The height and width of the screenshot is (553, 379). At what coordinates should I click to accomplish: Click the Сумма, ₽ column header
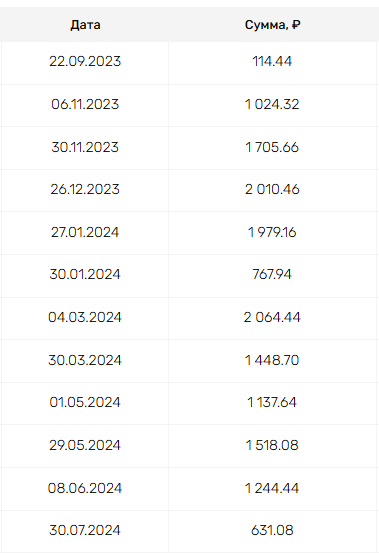tap(273, 25)
